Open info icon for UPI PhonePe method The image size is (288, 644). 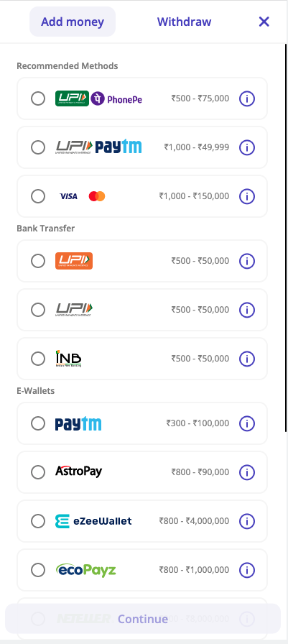247,98
